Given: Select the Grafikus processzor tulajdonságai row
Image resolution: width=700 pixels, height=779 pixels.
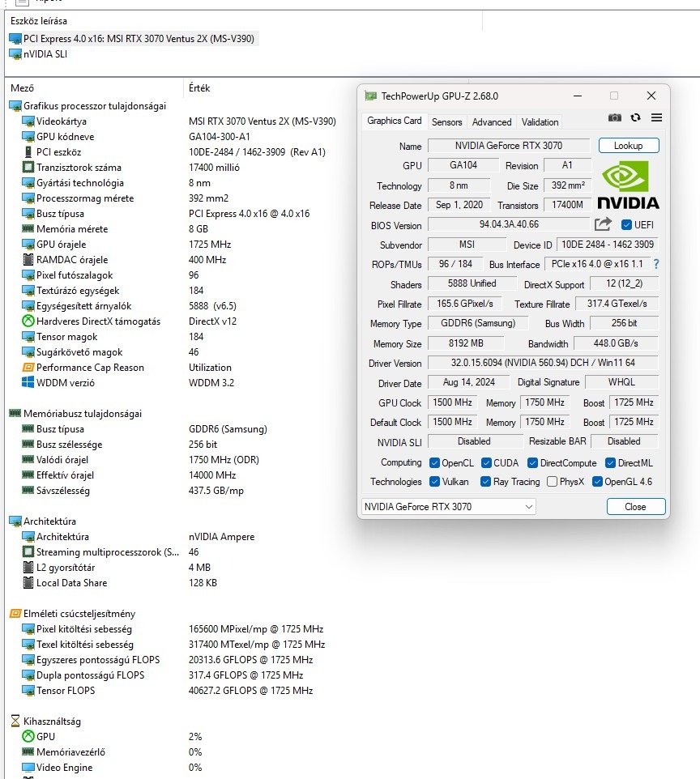Looking at the screenshot, I should (x=88, y=106).
